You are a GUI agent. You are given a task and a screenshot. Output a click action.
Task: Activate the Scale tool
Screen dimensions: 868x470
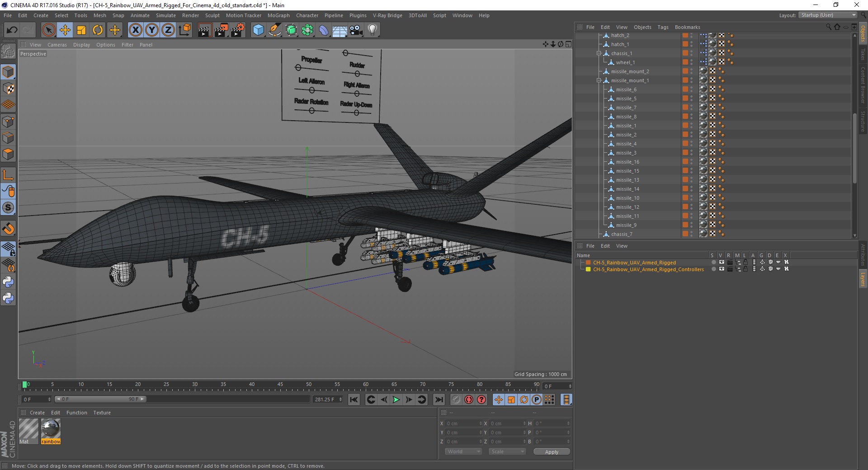click(x=81, y=30)
